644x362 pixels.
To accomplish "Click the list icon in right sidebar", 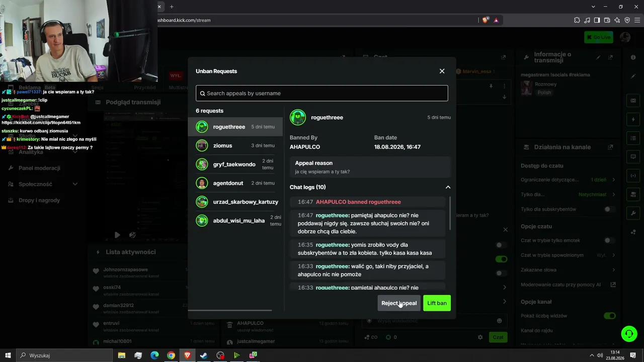I will pyautogui.click(x=633, y=138).
